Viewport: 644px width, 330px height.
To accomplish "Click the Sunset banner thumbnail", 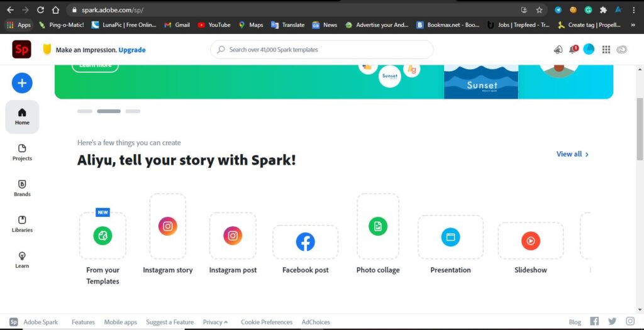I will 481,82.
